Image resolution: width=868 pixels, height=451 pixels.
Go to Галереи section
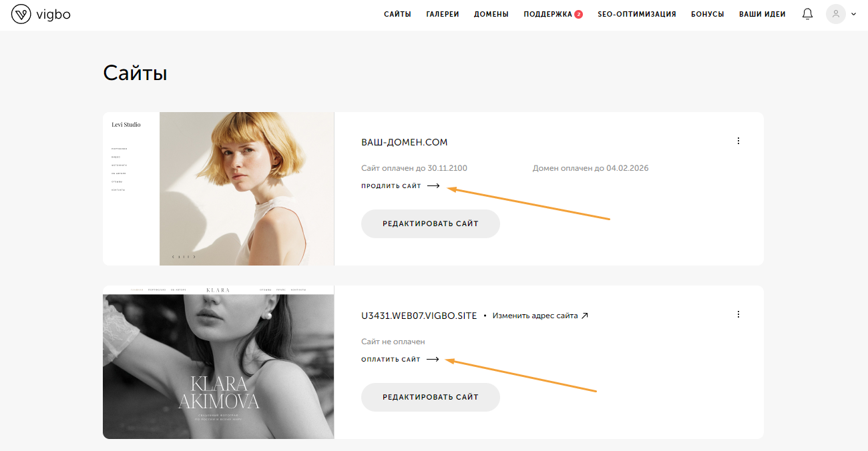coord(443,14)
